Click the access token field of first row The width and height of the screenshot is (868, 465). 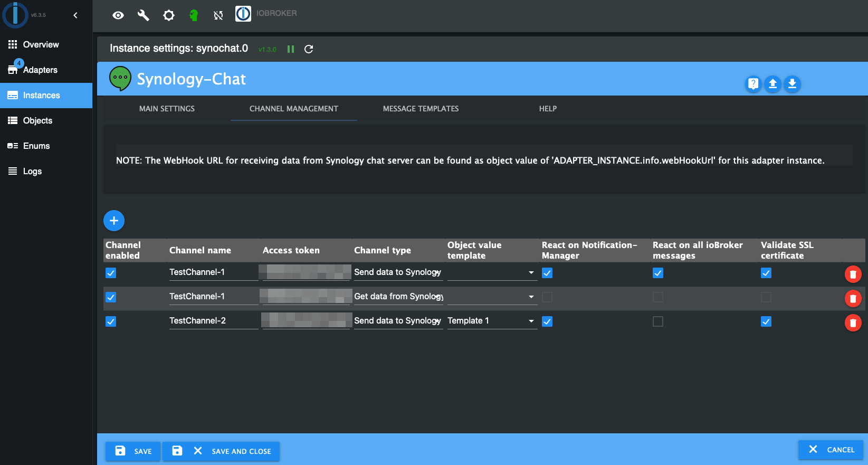pos(306,272)
